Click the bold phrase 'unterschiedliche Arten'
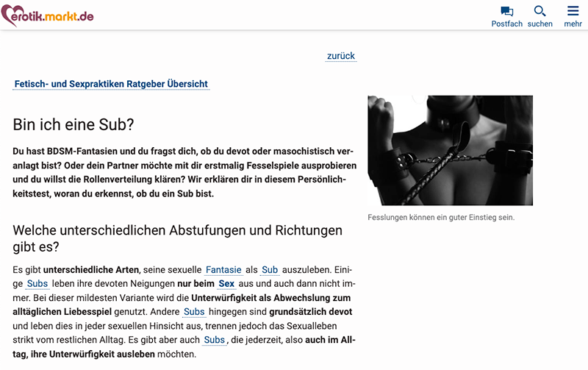This screenshot has width=588, height=370. click(x=91, y=270)
